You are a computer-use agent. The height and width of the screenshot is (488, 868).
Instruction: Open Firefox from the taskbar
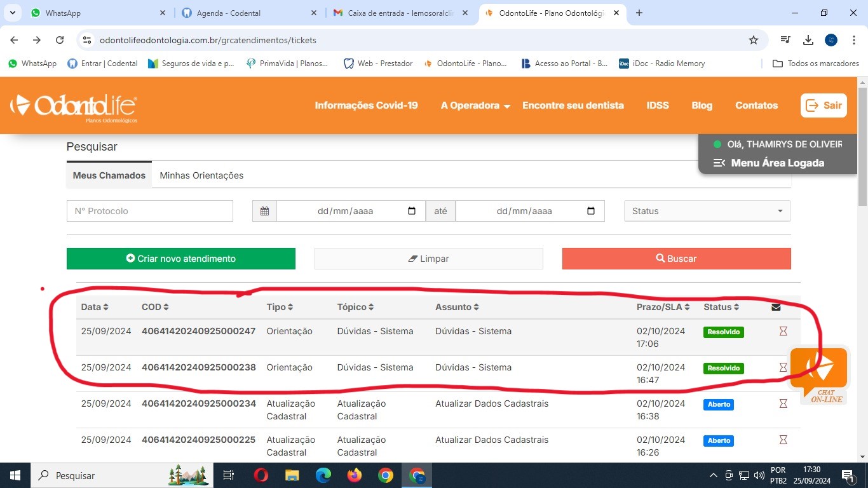click(354, 475)
